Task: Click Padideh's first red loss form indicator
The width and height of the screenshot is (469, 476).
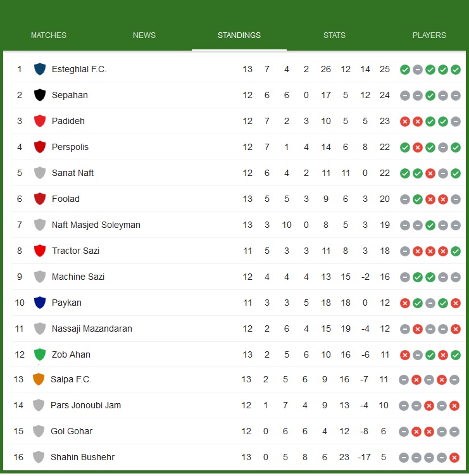Action: [405, 122]
